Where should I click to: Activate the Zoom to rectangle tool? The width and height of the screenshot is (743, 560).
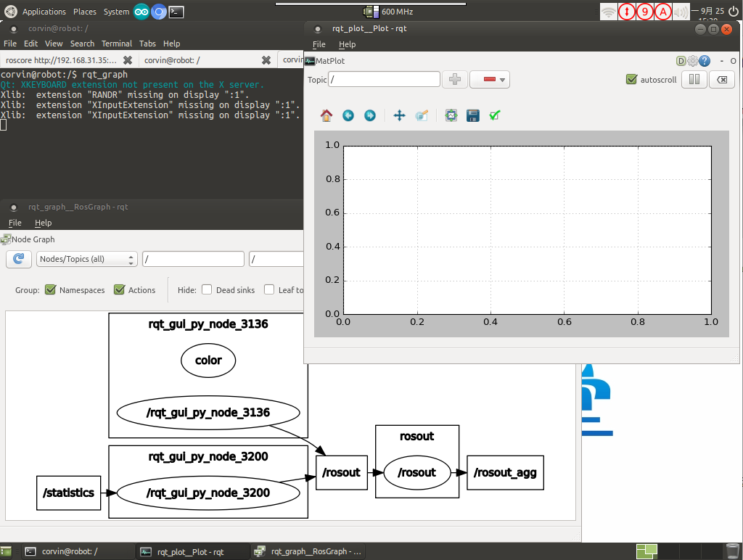(422, 115)
